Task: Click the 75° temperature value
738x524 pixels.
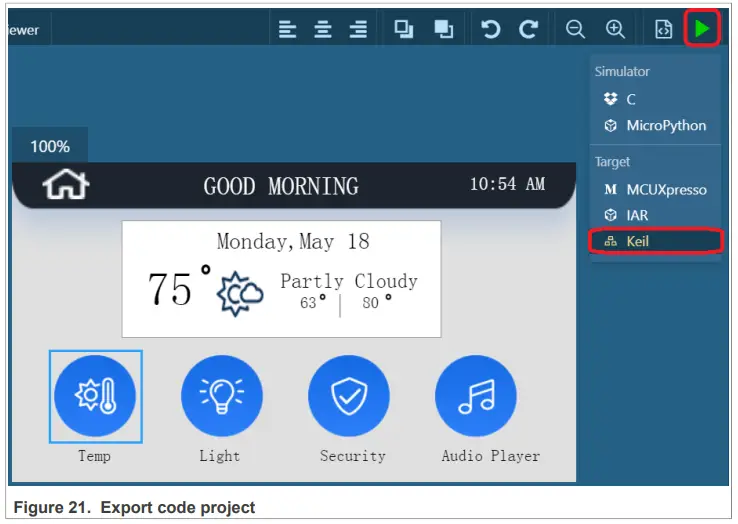Action: coord(179,286)
